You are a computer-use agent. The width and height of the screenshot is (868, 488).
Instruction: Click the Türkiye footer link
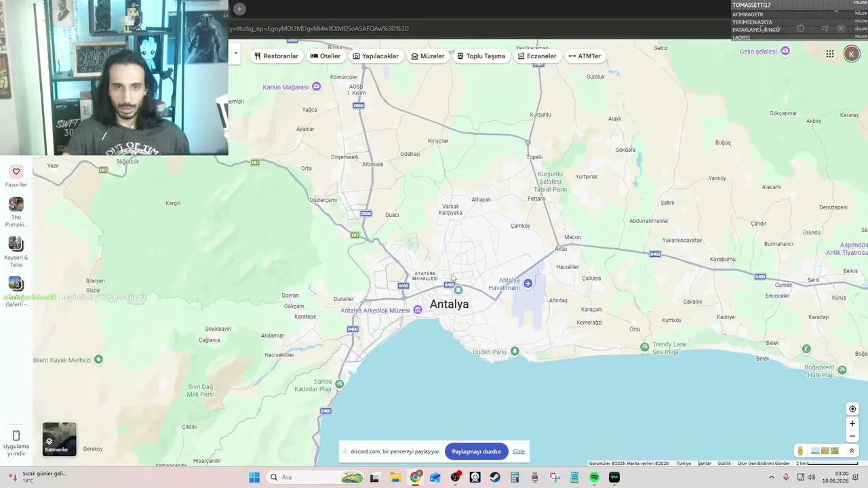(x=684, y=464)
